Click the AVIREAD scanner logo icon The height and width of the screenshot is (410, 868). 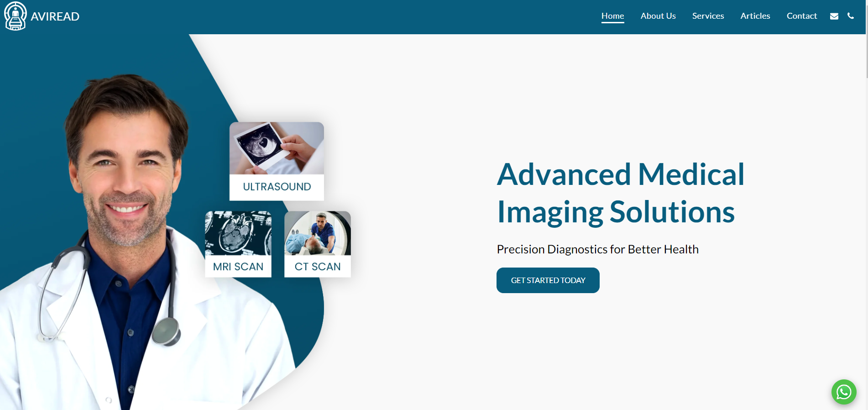click(x=16, y=16)
